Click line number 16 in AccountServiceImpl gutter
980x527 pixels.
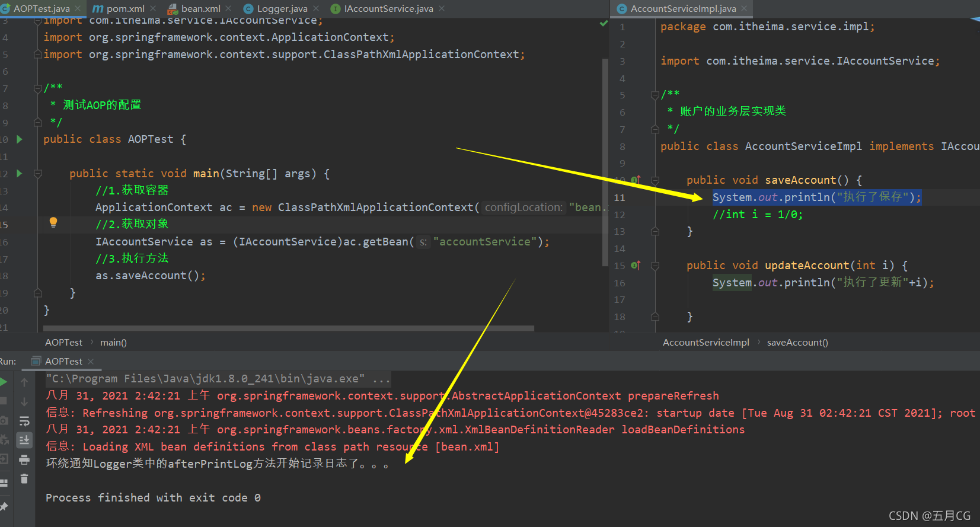click(x=620, y=283)
